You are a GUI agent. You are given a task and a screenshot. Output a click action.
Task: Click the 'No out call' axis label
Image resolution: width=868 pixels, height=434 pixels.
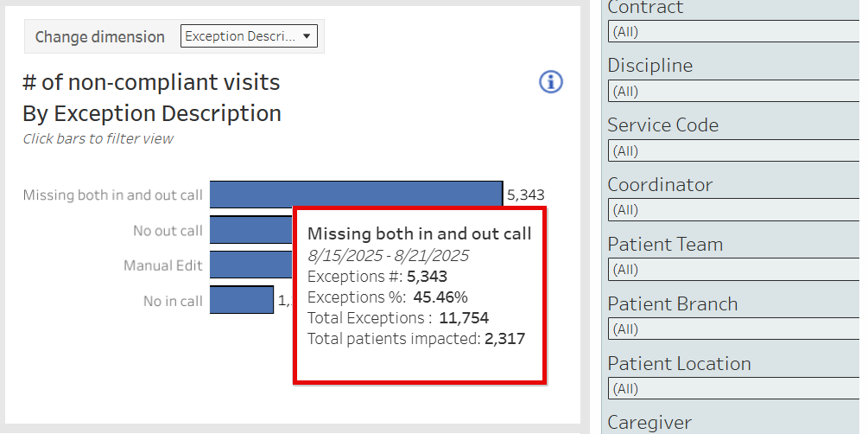[x=168, y=231]
